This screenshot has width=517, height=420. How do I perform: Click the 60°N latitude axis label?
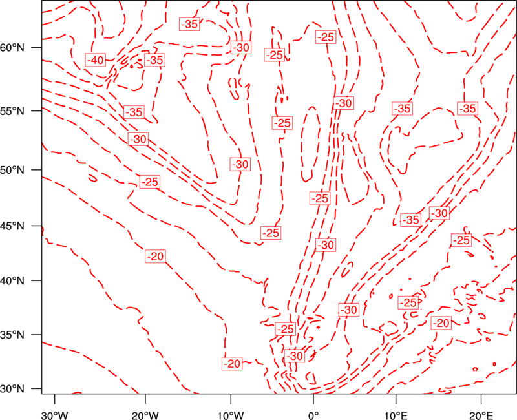(x=12, y=48)
